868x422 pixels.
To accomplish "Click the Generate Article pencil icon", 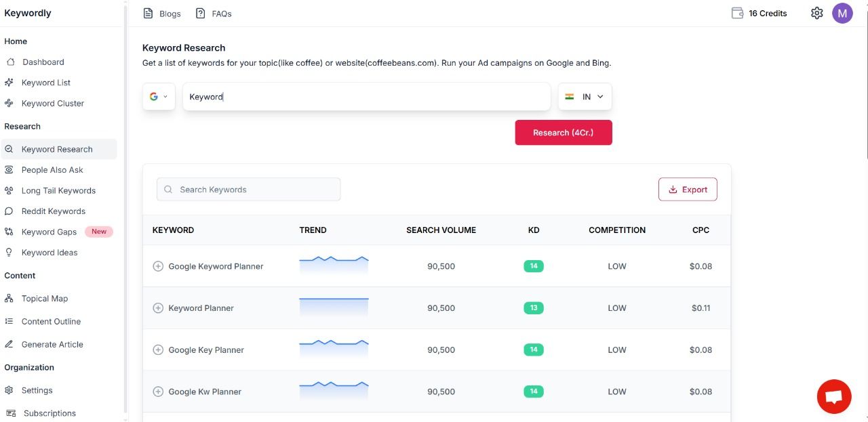I will [x=9, y=344].
